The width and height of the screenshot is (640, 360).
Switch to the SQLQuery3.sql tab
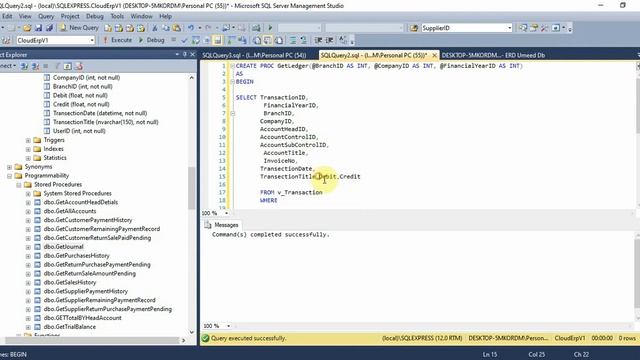(x=254, y=55)
